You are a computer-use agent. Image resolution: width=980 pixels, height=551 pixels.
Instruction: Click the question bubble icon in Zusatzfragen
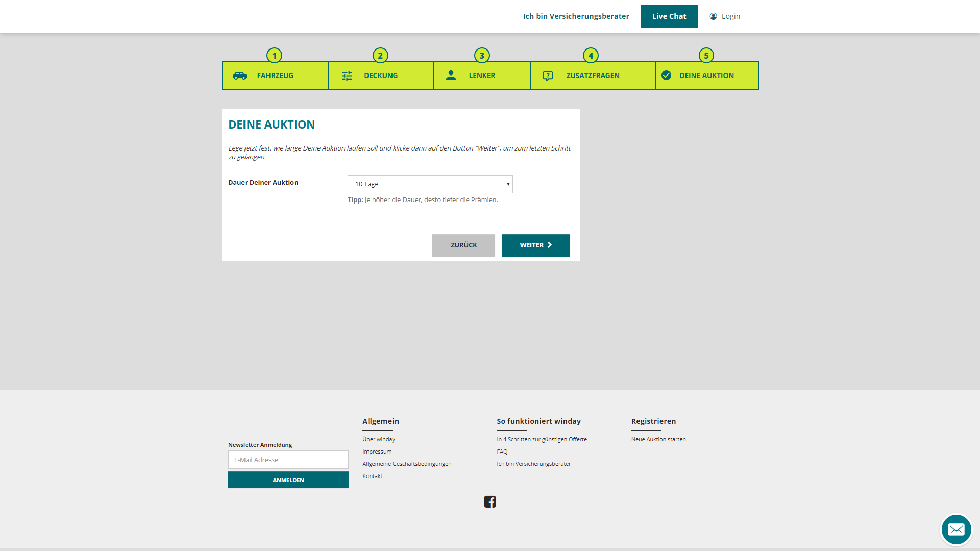click(548, 76)
